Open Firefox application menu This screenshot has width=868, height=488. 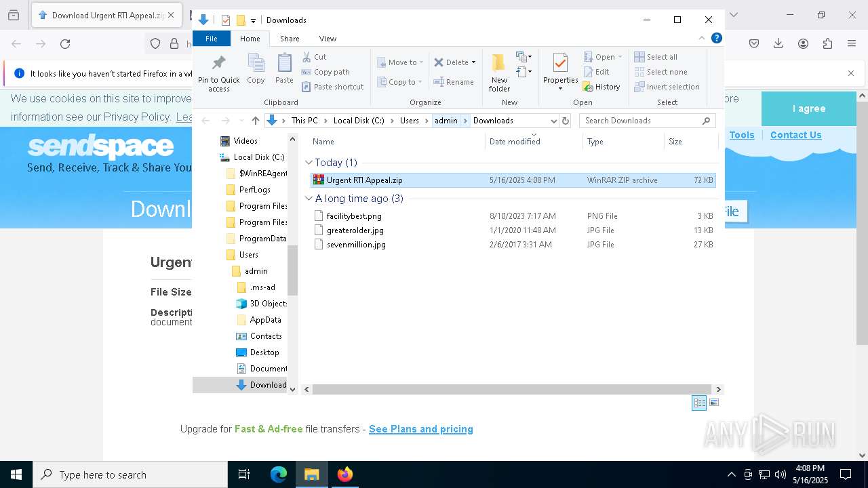coord(852,44)
